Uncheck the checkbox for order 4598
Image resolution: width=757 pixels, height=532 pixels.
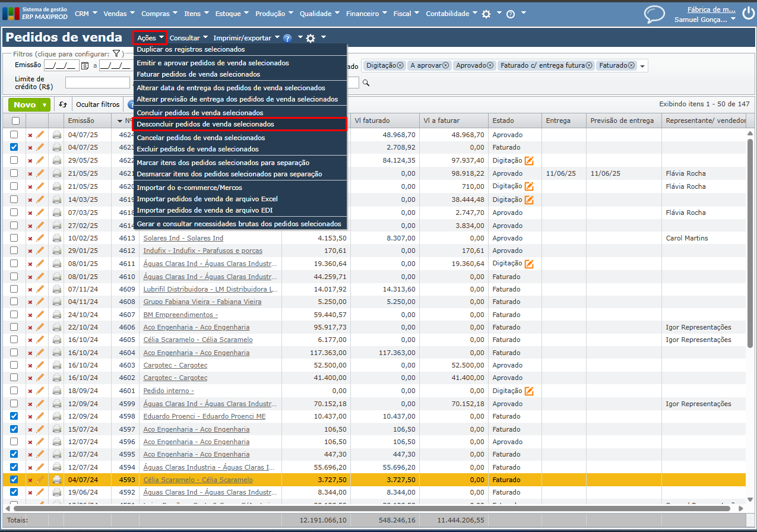(x=14, y=416)
